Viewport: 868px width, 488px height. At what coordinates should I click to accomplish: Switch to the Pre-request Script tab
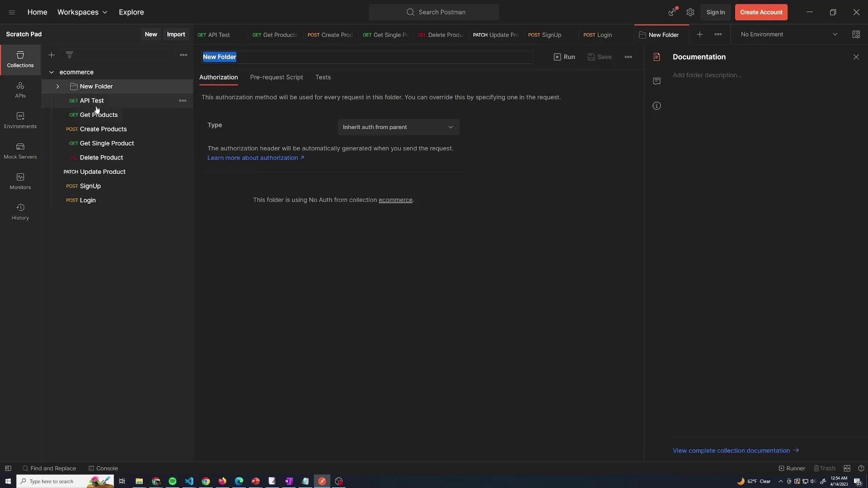point(276,77)
